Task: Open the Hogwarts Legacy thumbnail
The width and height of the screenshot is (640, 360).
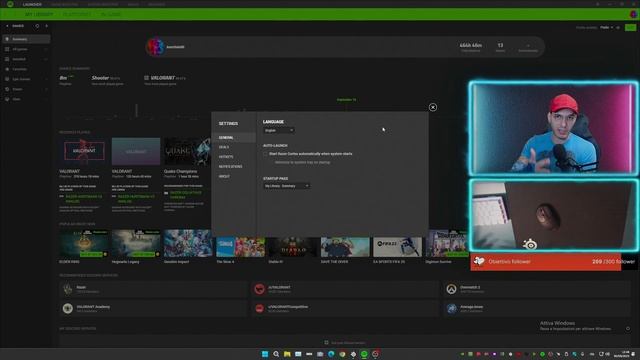Action: point(136,243)
